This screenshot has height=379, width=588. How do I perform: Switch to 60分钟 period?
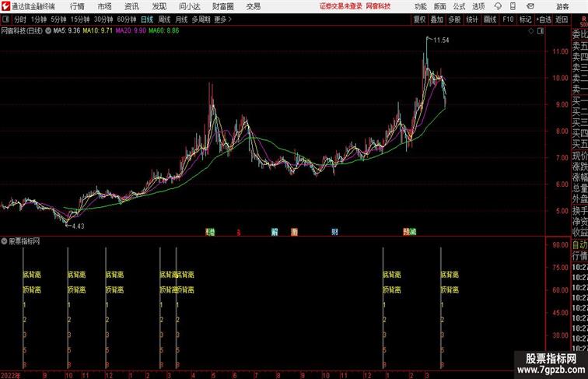point(127,19)
